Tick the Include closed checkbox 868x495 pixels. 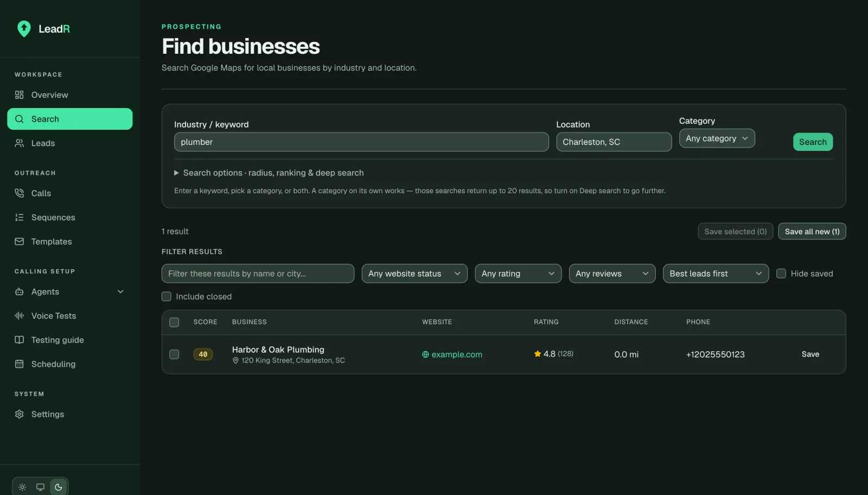coord(167,296)
